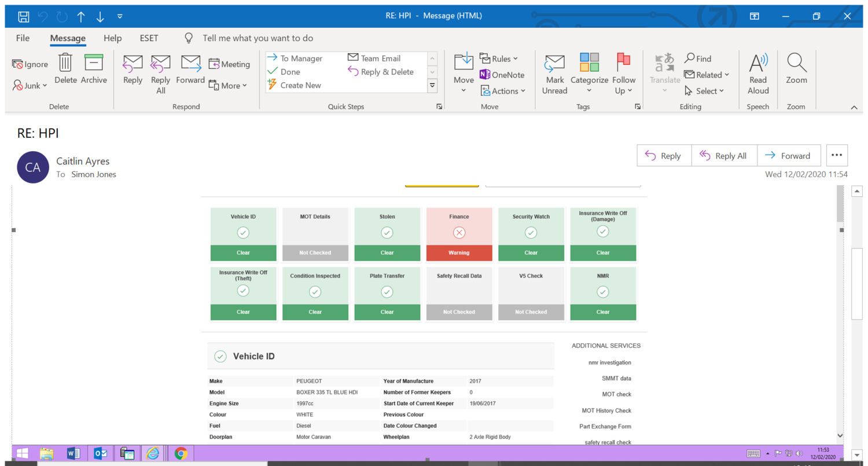Open Internet Explorer from taskbar
This screenshot has height=466, width=868.
coord(153,453)
